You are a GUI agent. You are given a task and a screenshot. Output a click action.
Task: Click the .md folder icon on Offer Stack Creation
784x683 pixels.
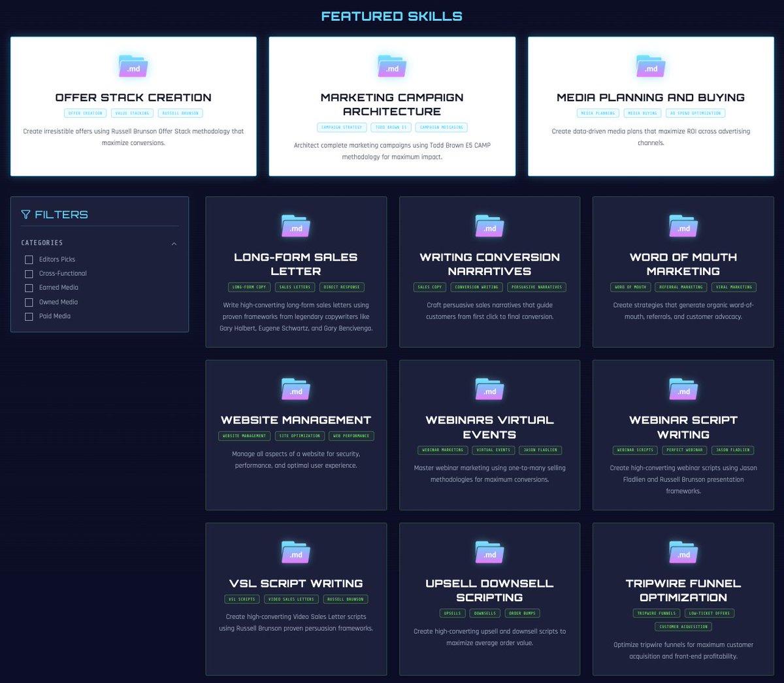tap(133, 66)
